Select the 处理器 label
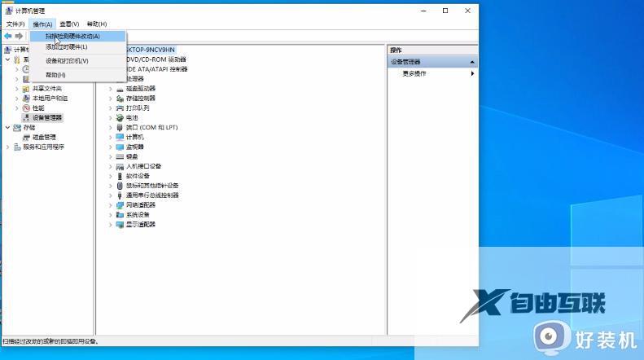 click(x=135, y=78)
